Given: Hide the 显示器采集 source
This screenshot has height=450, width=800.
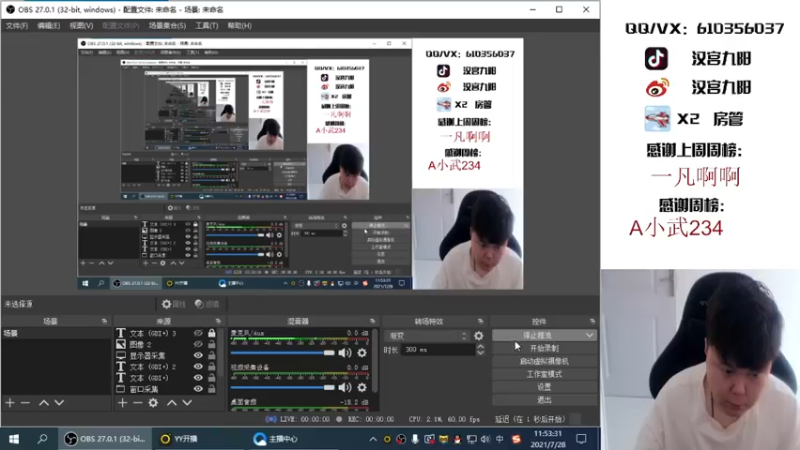Looking at the screenshot, I should coord(198,356).
